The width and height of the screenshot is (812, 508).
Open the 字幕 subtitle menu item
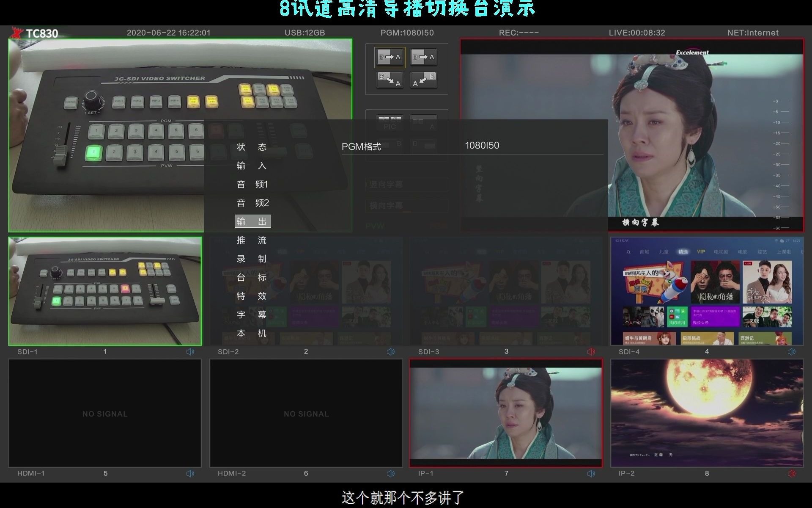point(252,315)
